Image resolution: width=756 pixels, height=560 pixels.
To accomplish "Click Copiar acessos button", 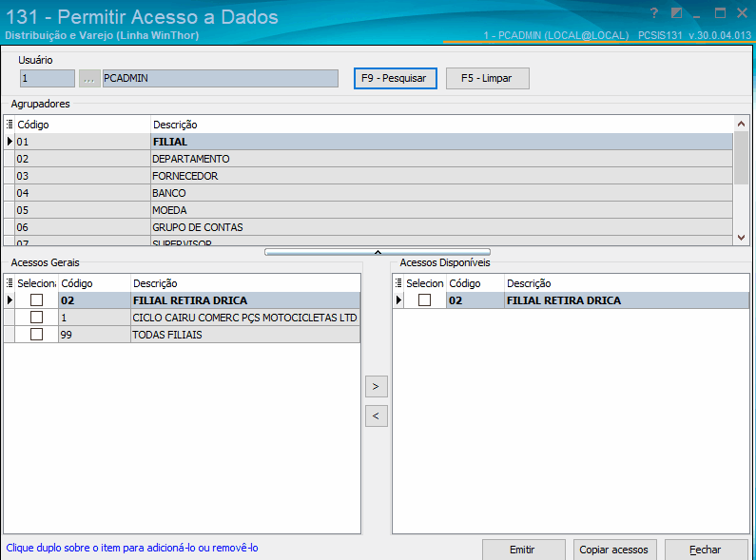I will tap(614, 550).
